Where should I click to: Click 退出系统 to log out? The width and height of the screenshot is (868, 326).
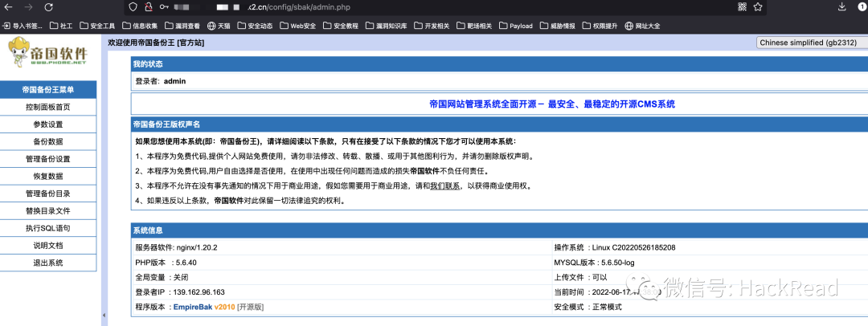coord(48,263)
